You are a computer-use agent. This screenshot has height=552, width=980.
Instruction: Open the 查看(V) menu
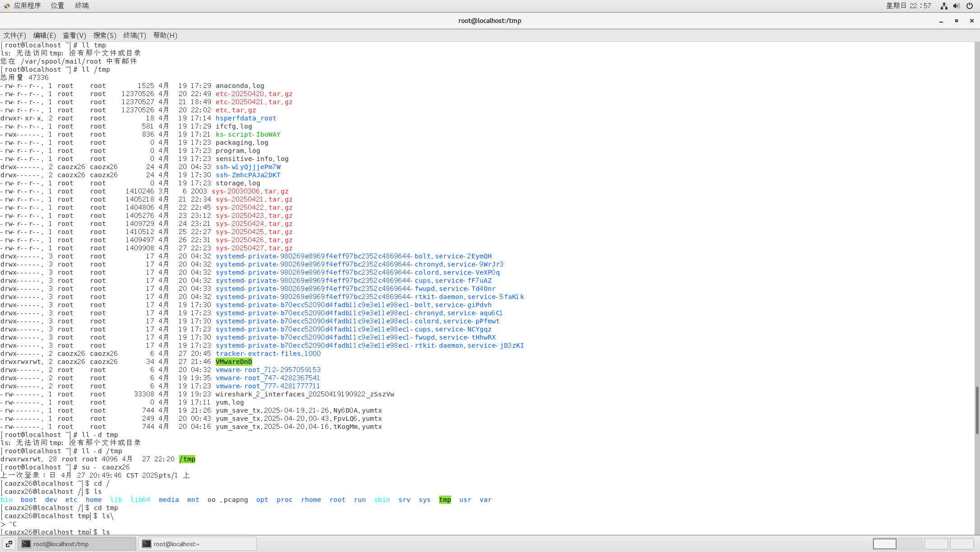click(x=74, y=35)
